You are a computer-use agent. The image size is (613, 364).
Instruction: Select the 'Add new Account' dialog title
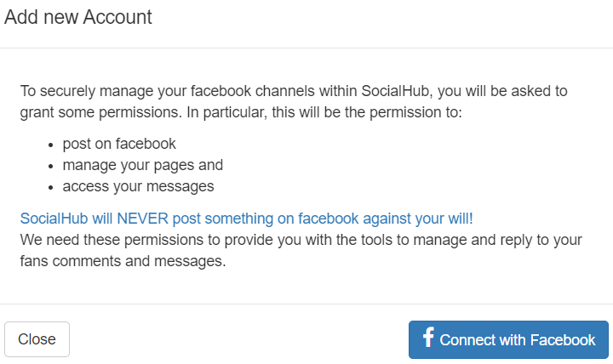(x=78, y=17)
